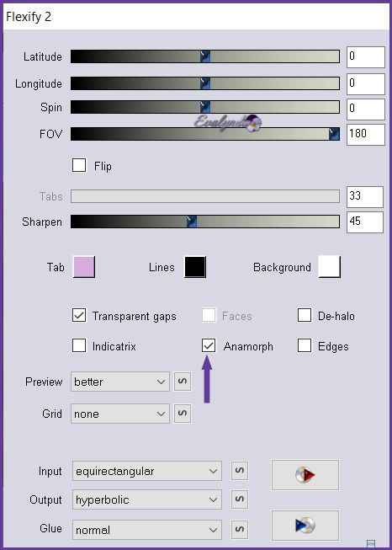Click the FOV value field

[366, 135]
